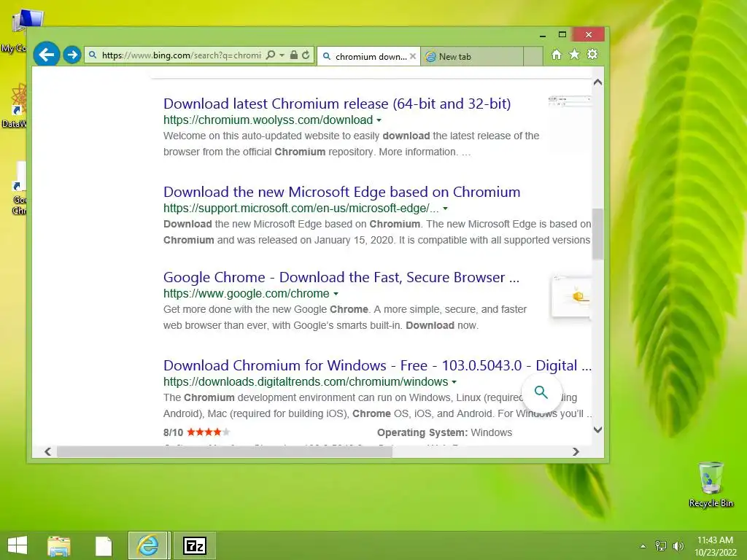Image resolution: width=747 pixels, height=560 pixels.
Task: Minimize the Internet Explorer window
Action: point(543,35)
